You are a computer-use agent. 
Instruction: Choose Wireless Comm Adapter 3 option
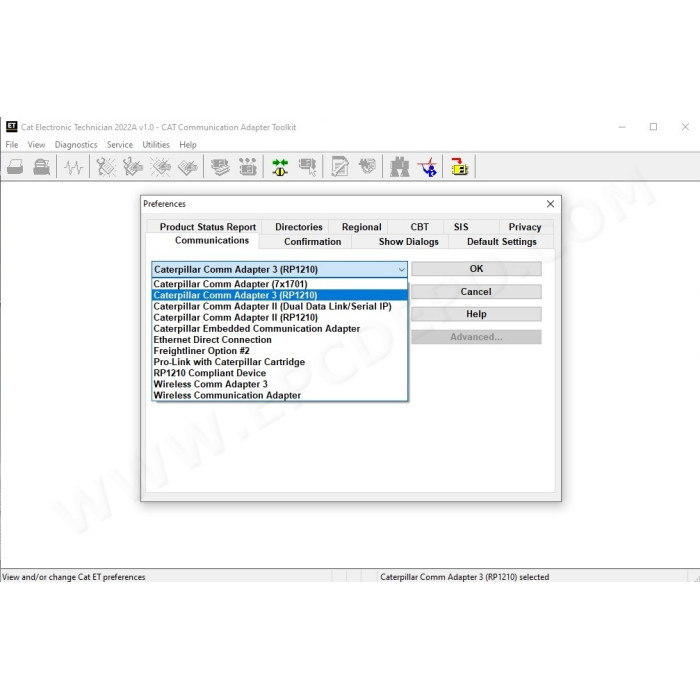pyautogui.click(x=279, y=384)
